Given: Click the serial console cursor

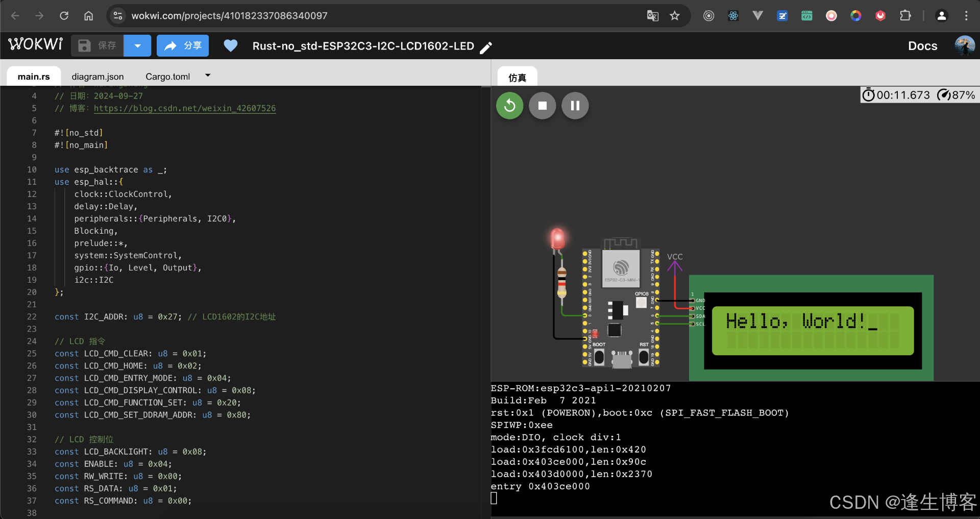Looking at the screenshot, I should [x=494, y=499].
